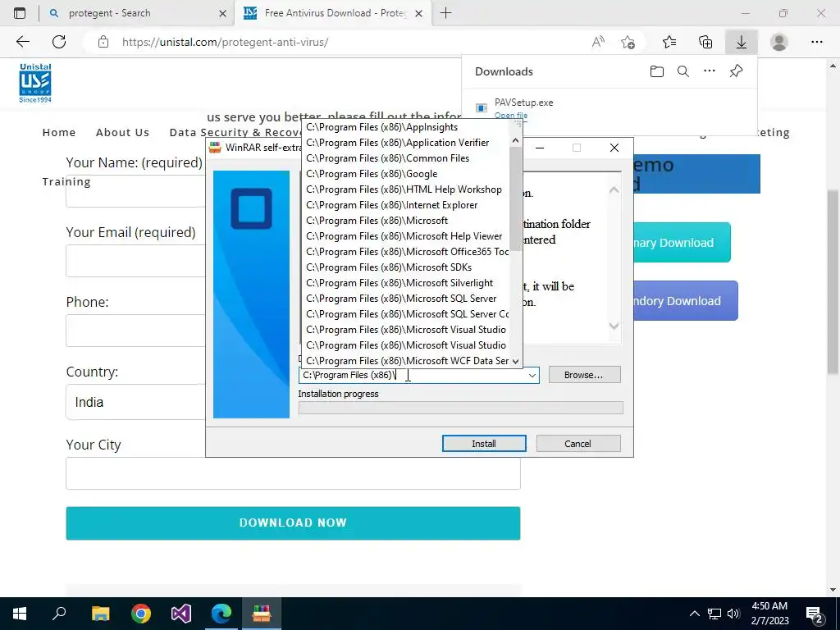Click the Primary Download button
This screenshot has width=840, height=630.
coord(682,243)
